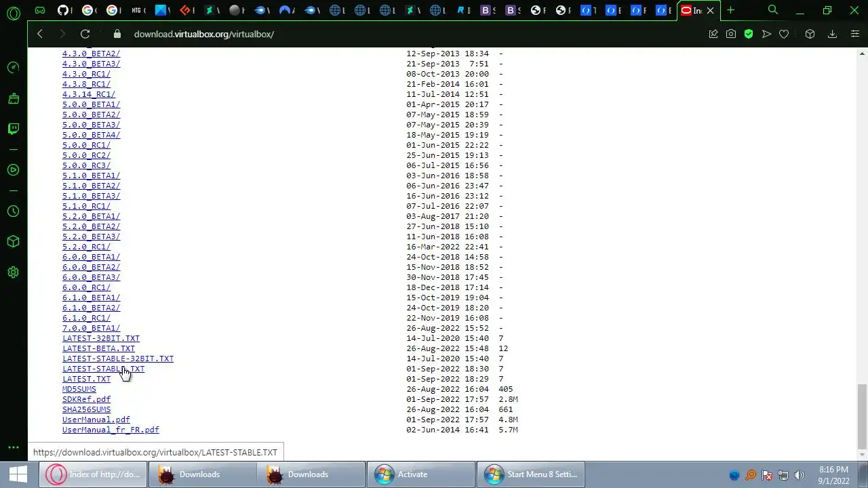This screenshot has width=868, height=488.
Task: Click the 5.7M file size text
Action: (508, 430)
